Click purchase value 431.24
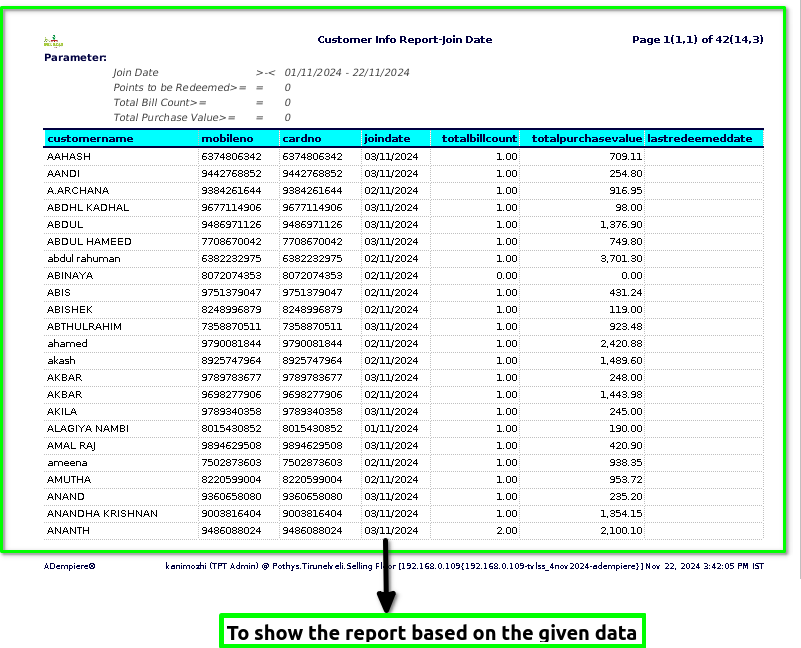The width and height of the screenshot is (801, 648). point(626,292)
